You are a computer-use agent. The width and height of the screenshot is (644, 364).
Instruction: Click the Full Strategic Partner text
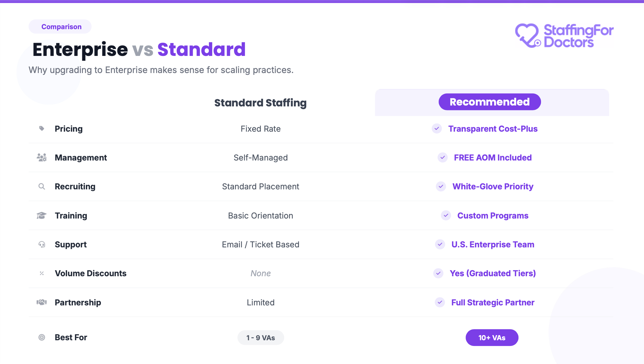[x=493, y=302]
